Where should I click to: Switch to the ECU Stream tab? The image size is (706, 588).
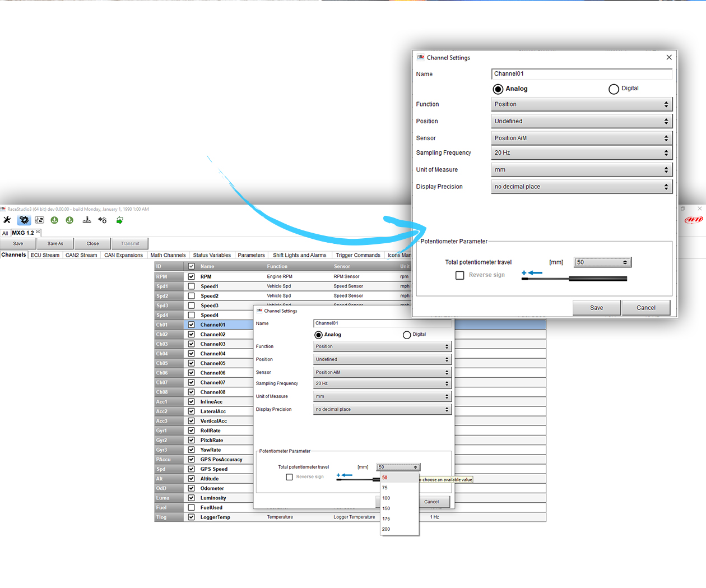pos(45,255)
